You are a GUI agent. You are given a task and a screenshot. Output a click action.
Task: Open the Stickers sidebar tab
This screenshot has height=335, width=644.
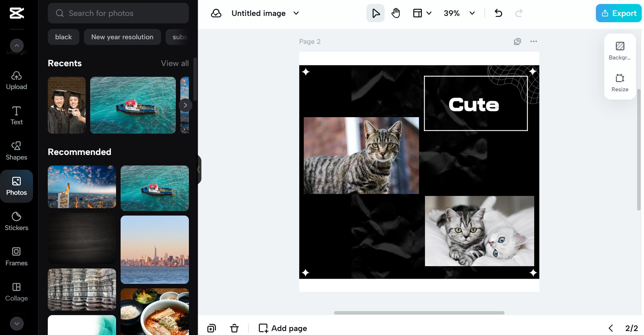point(16,221)
